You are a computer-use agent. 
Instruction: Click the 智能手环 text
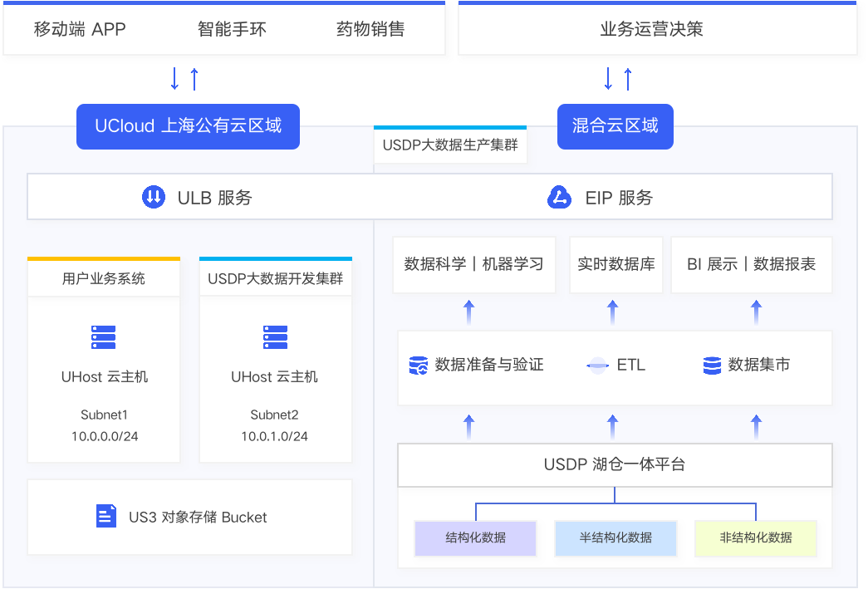(x=232, y=29)
